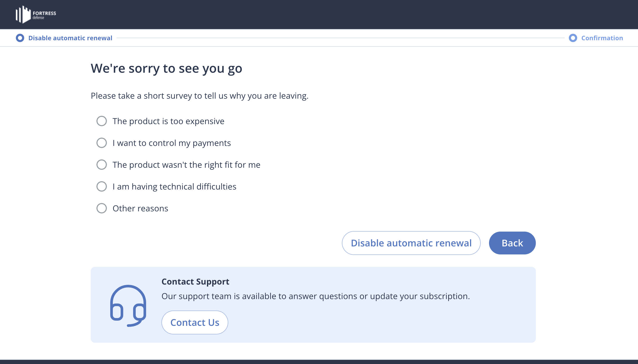Click the Back button

pos(512,243)
